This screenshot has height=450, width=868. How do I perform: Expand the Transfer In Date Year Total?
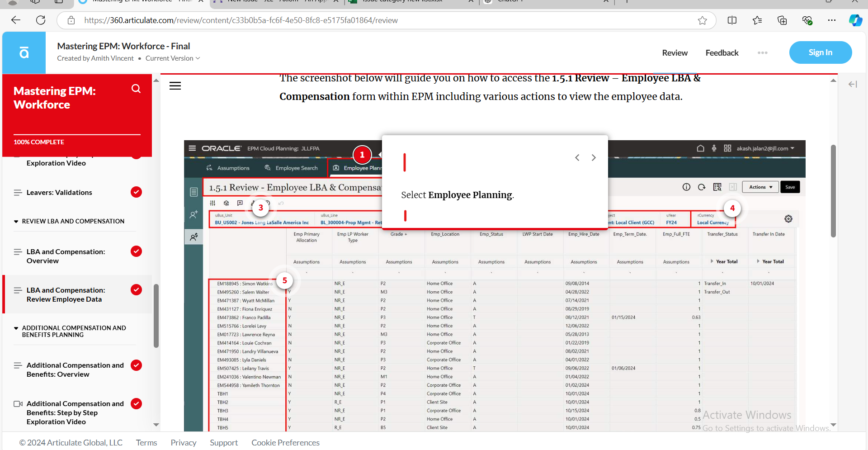(758, 261)
